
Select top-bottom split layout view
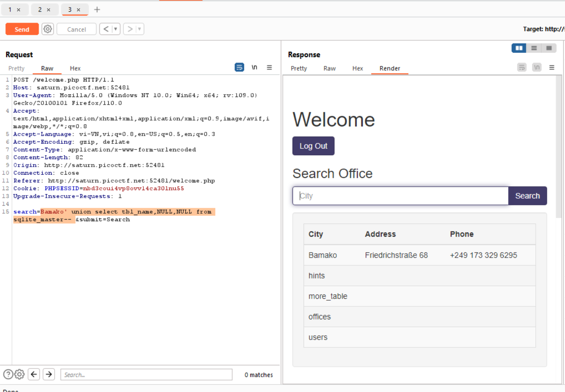click(534, 48)
